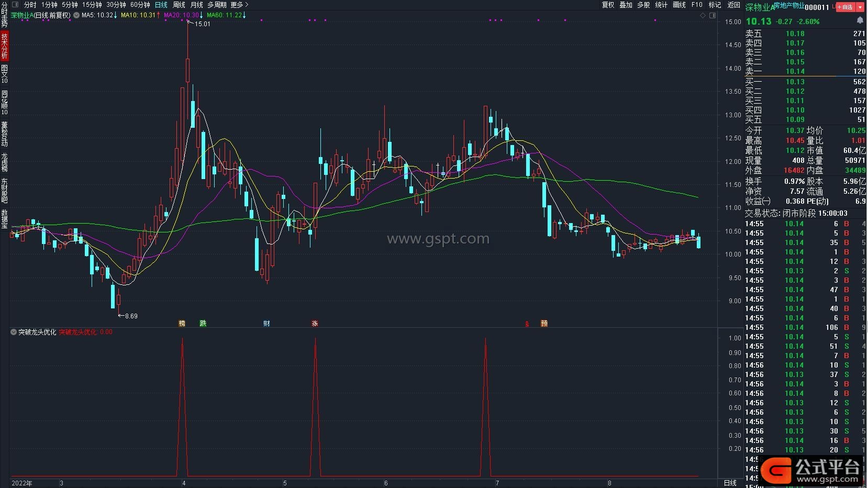Click the 日线 label on time axis
The image size is (868, 488).
click(730, 483)
